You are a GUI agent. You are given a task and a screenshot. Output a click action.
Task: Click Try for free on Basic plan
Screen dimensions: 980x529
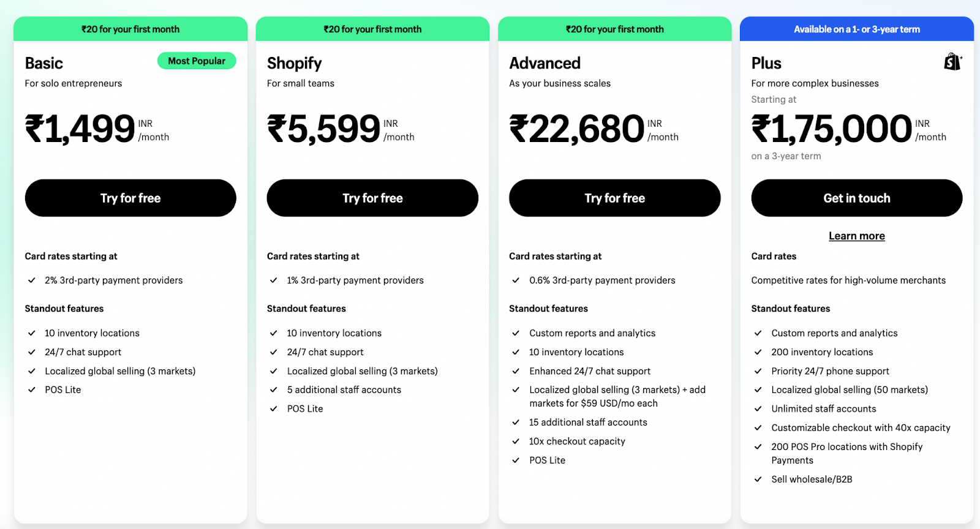[130, 198]
